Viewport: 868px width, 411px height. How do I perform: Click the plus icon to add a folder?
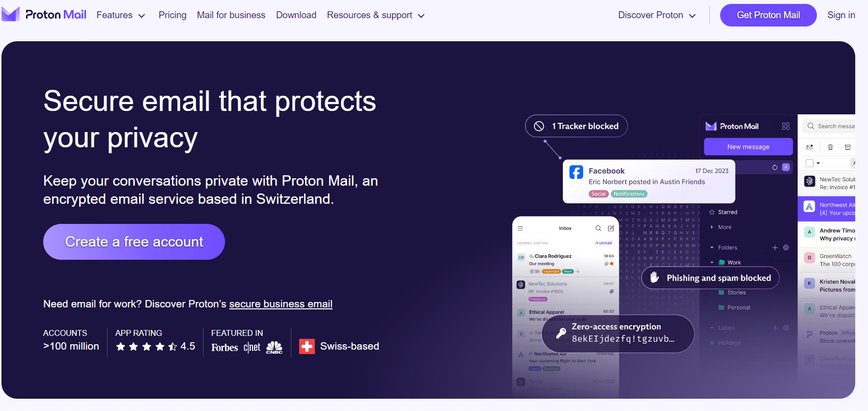[x=775, y=247]
